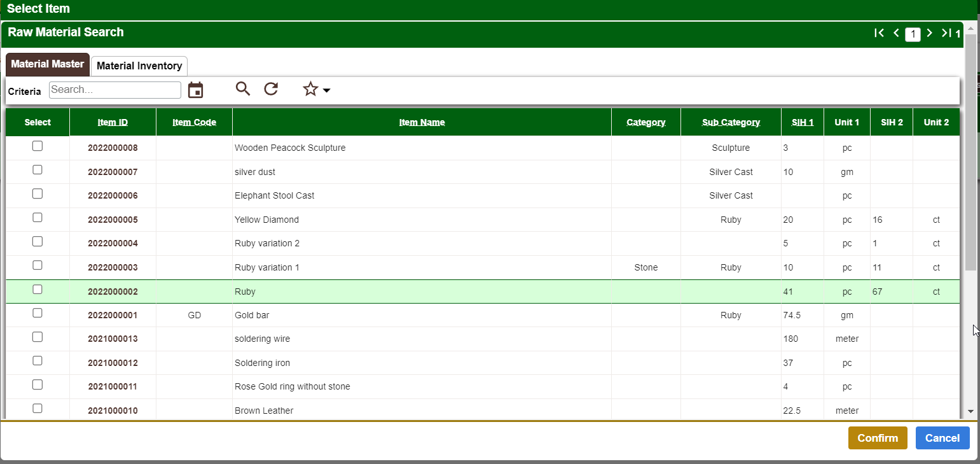Sort table by Sub Category header
This screenshot has width=980, height=464.
(x=731, y=122)
